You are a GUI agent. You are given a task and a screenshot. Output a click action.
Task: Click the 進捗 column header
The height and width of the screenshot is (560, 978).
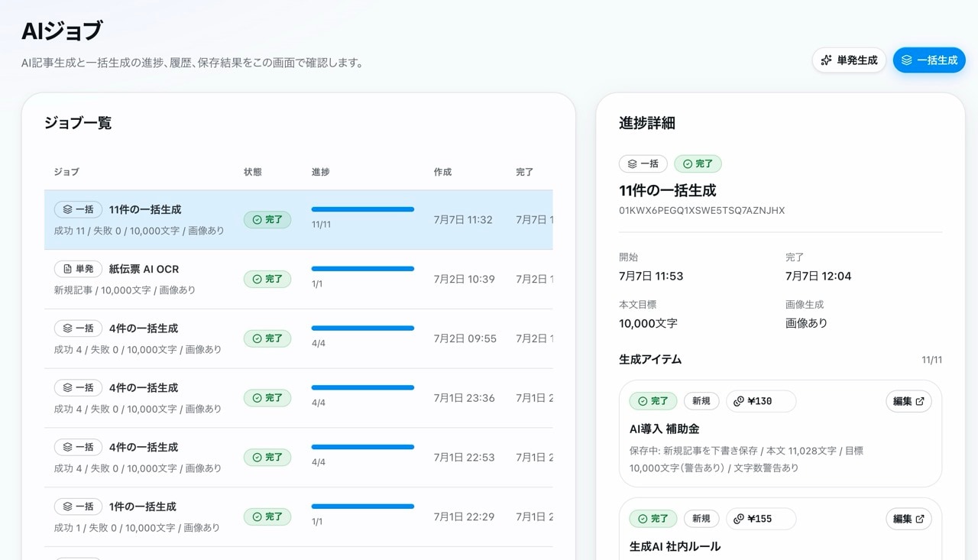tap(321, 172)
